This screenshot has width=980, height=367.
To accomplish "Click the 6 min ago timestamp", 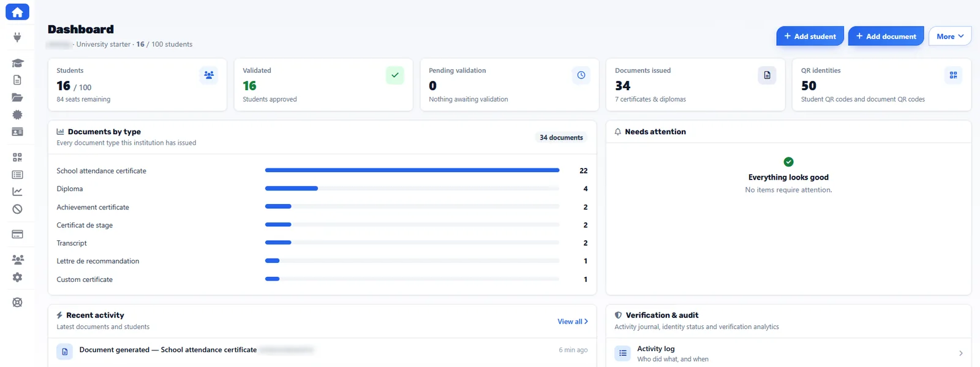I will coord(573,350).
